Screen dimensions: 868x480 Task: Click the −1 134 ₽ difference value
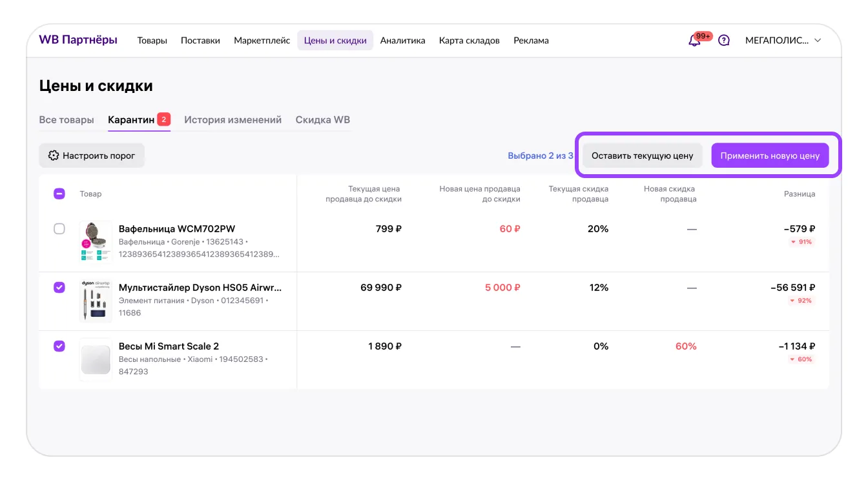pos(797,346)
